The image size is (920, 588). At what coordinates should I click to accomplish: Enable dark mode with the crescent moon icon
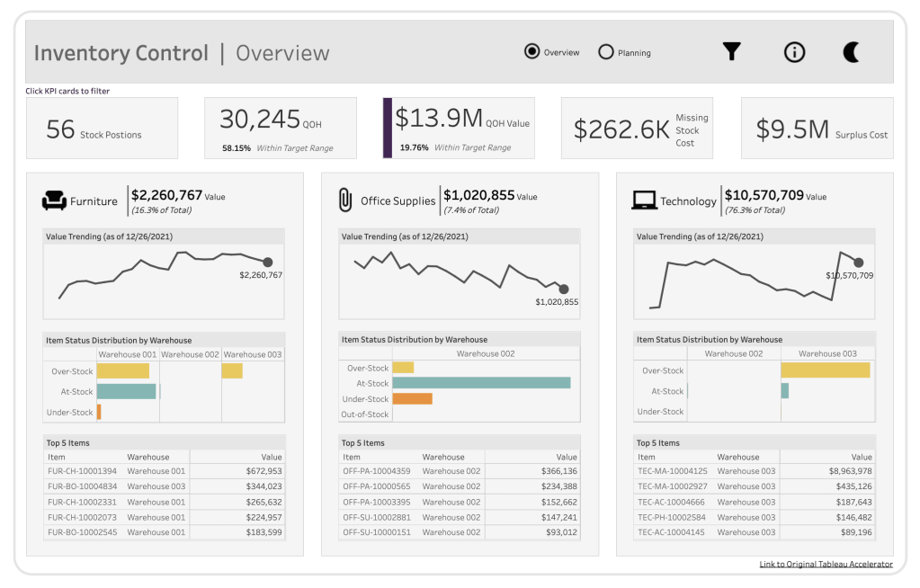click(x=851, y=52)
